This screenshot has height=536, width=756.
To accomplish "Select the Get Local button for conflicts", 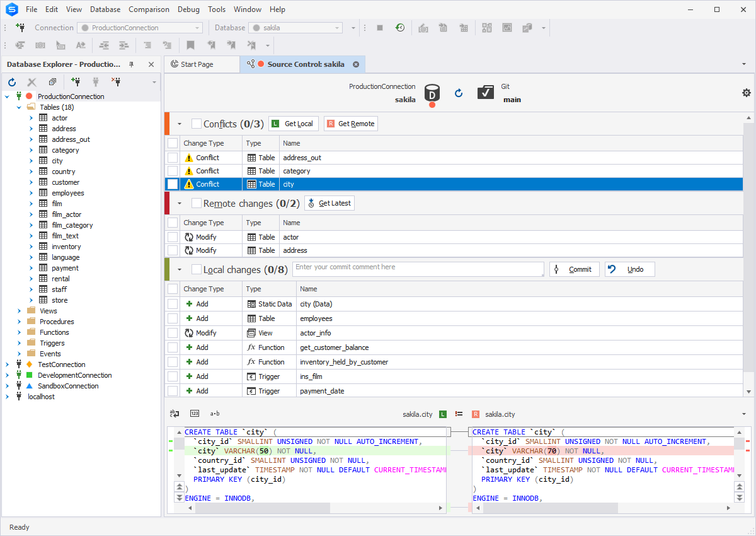I will coord(294,123).
